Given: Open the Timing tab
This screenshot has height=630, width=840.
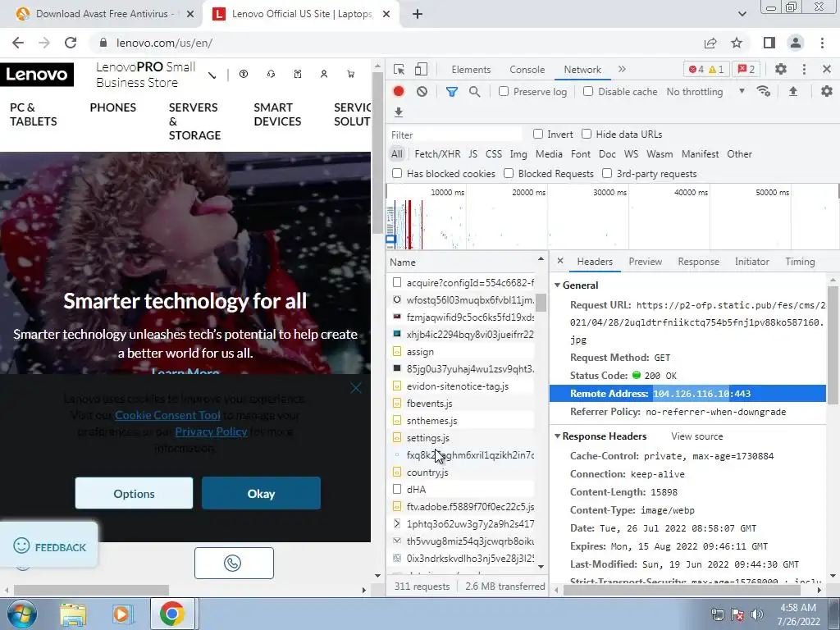Looking at the screenshot, I should (800, 262).
